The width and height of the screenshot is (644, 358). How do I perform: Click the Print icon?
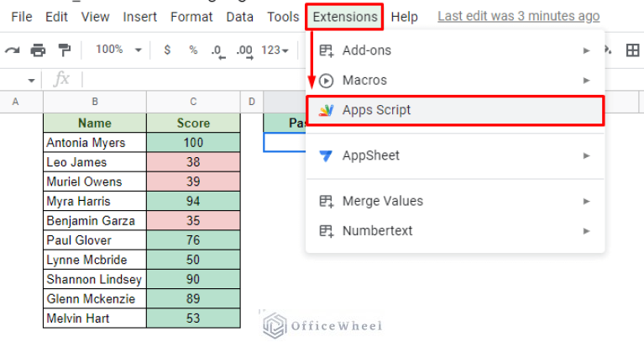click(x=38, y=50)
